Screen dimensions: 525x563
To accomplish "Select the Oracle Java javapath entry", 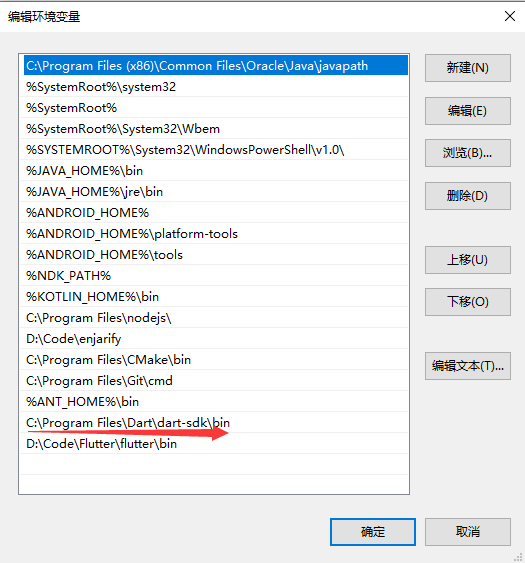I will pos(215,65).
